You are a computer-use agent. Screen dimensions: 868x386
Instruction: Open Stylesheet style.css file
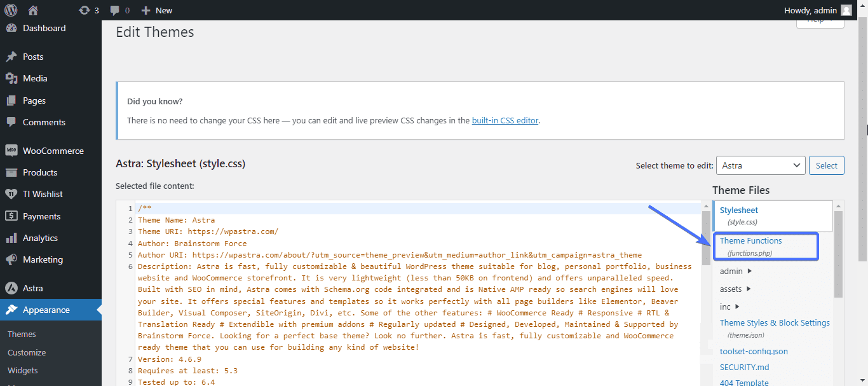tap(772, 216)
